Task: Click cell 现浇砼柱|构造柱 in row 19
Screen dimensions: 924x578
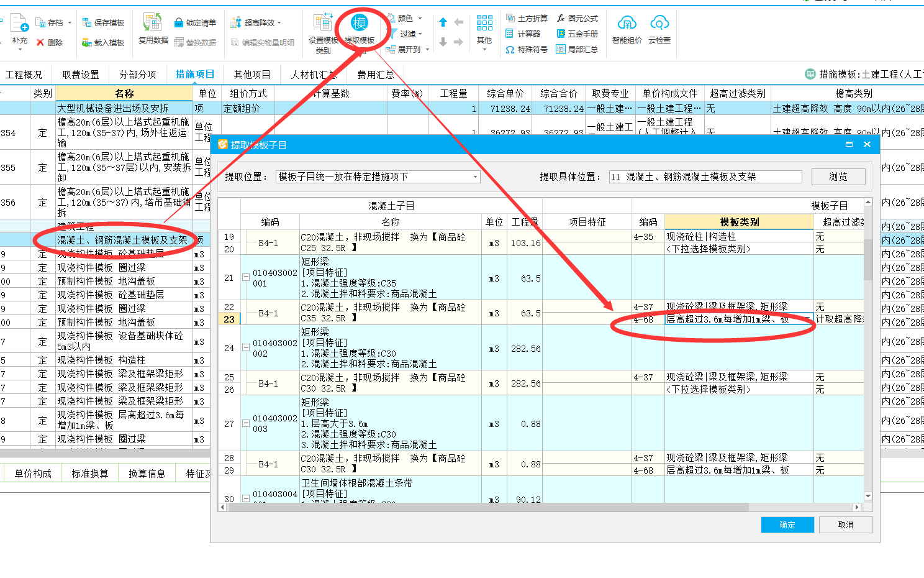Action: 739,237
